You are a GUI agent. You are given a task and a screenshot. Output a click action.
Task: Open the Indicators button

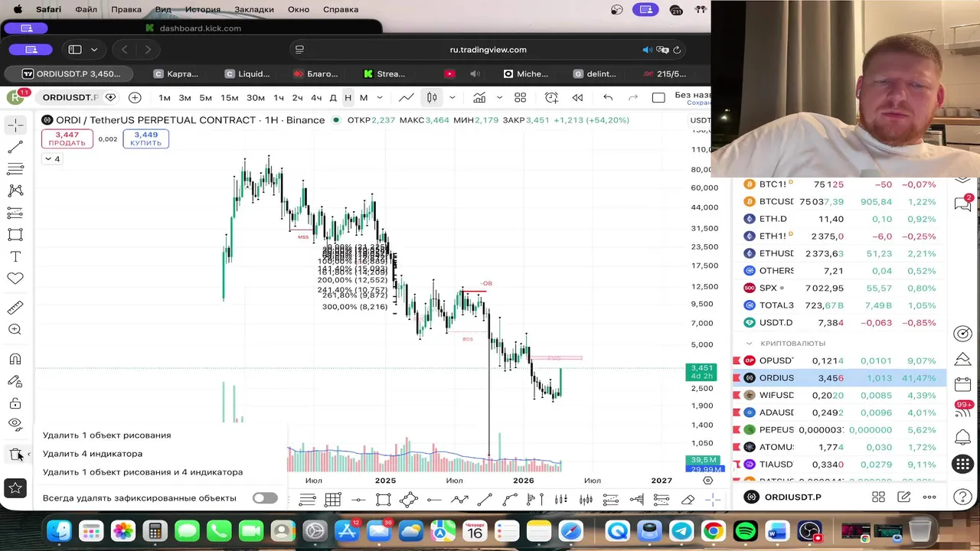tap(479, 97)
